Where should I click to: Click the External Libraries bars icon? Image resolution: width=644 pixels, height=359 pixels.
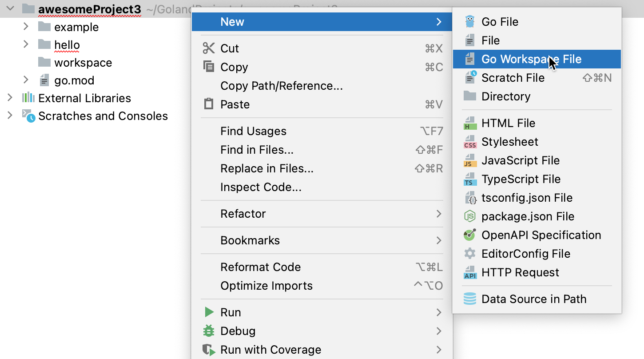coord(28,98)
